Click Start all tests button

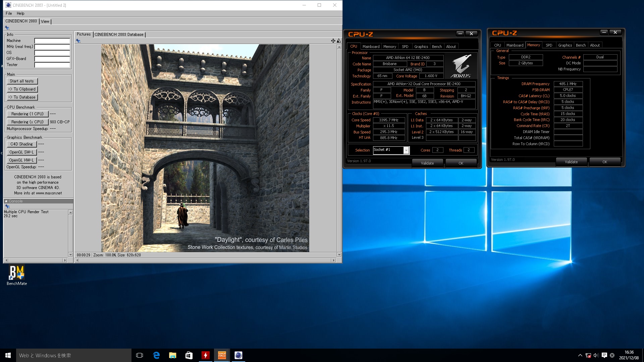point(22,81)
